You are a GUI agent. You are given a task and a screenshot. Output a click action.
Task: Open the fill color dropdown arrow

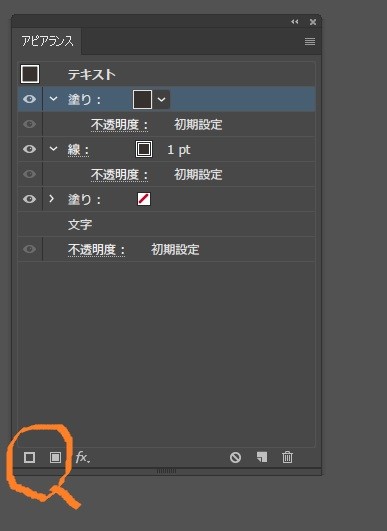[x=162, y=100]
